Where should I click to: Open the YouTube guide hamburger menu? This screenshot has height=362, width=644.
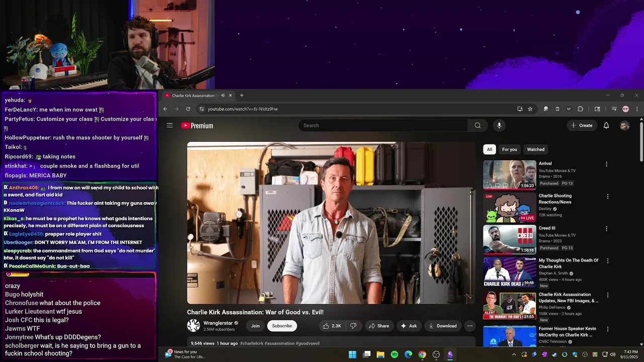click(x=170, y=125)
